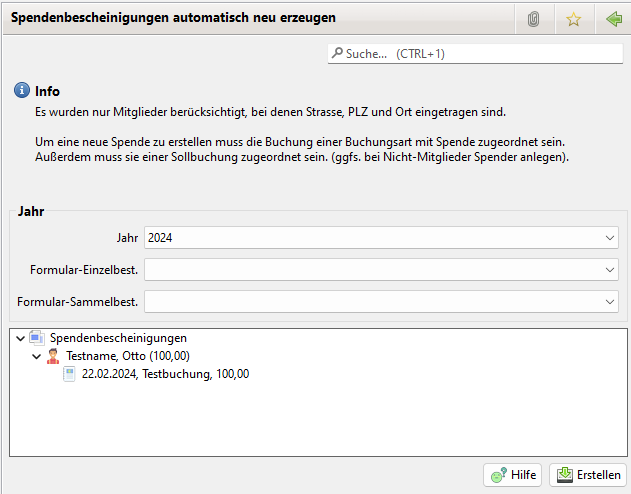The image size is (631, 494).
Task: Click person icon beside Testname, Otto
Action: 53,356
